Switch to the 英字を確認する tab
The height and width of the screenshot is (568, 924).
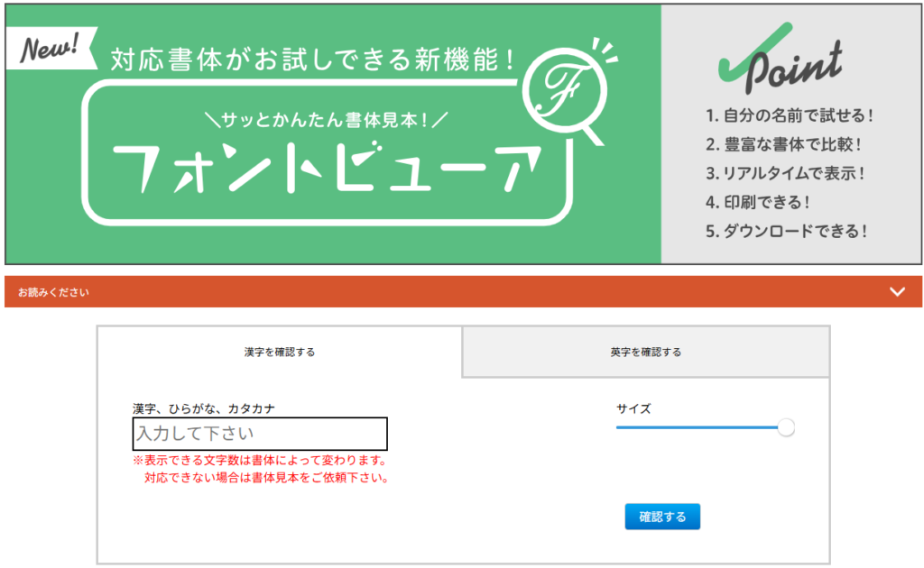[x=645, y=352]
